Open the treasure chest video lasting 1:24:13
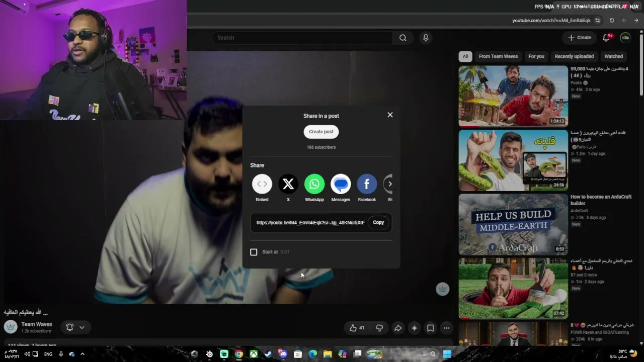This screenshot has width=644, height=362. click(513, 96)
